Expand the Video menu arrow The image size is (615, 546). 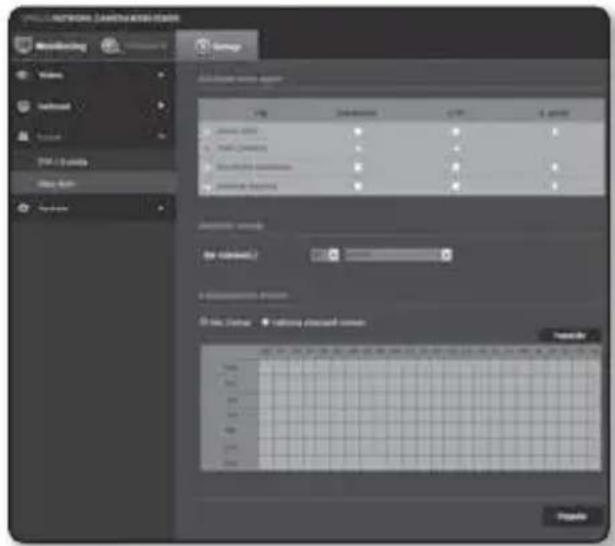click(x=161, y=75)
